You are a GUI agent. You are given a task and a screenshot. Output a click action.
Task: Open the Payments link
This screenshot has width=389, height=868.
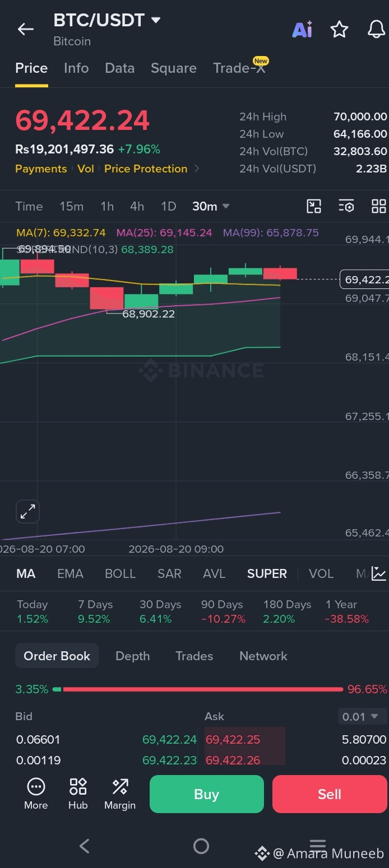coord(41,169)
